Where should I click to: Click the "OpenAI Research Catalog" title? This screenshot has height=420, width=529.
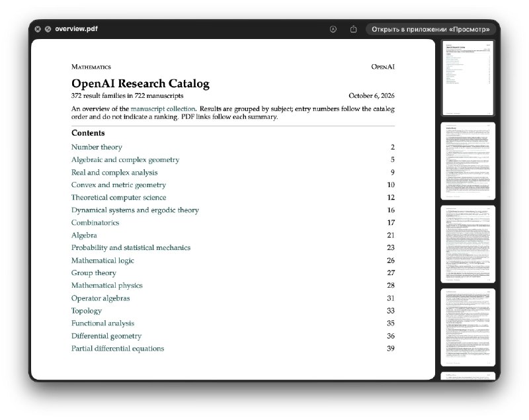(140, 83)
